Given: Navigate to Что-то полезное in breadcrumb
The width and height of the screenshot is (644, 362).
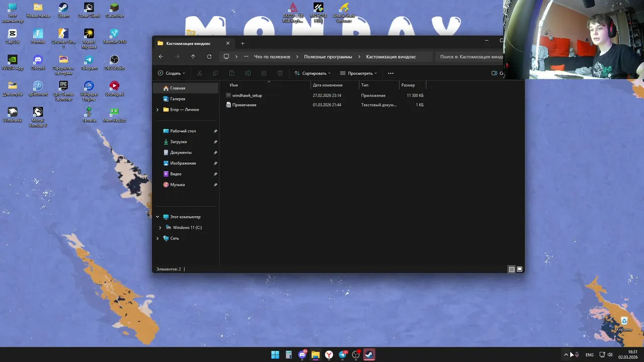Looking at the screenshot, I should pyautogui.click(x=272, y=57).
